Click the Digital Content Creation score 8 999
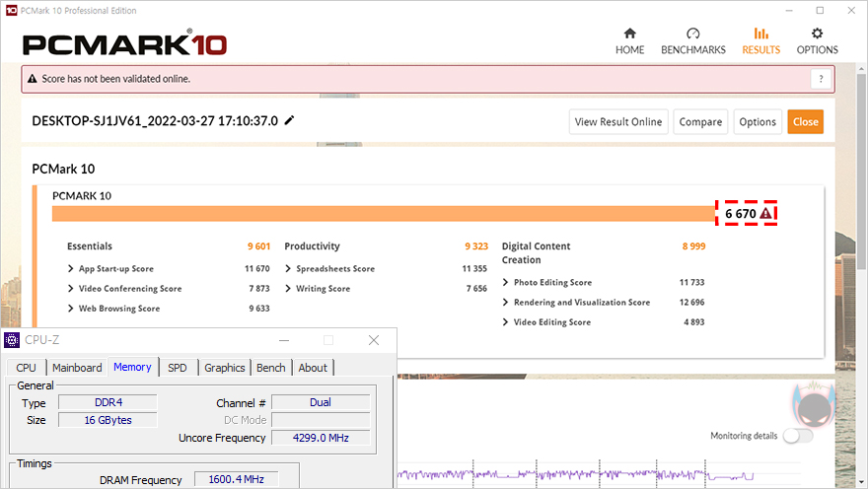 click(x=693, y=246)
